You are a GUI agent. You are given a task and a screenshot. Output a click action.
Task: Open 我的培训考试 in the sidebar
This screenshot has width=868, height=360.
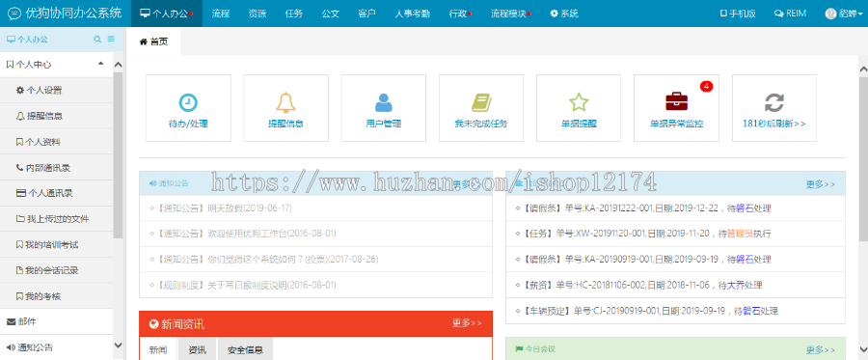(57, 244)
